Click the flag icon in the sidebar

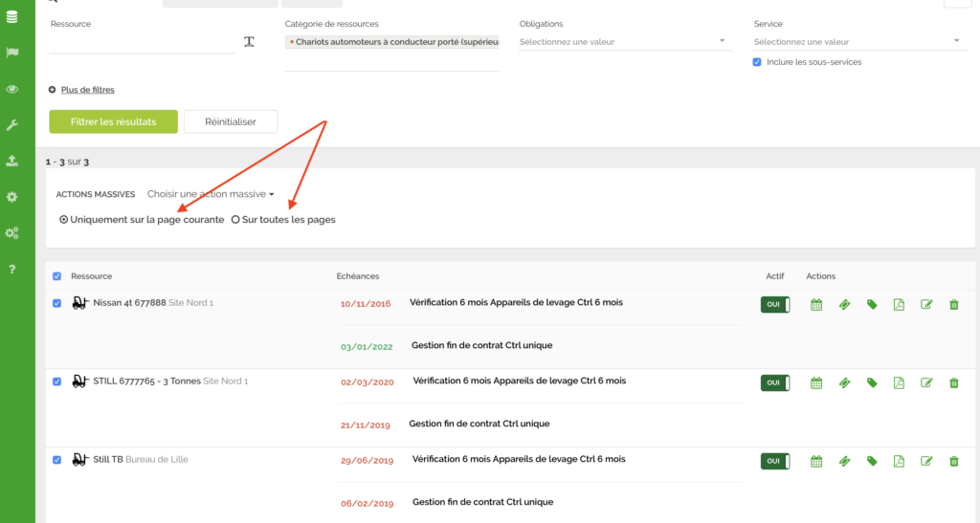[x=12, y=53]
